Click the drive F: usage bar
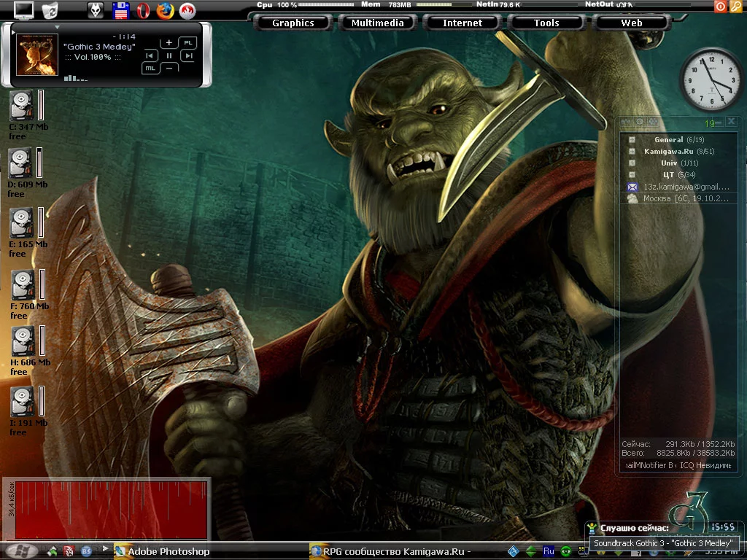The image size is (747, 560). coord(42,284)
